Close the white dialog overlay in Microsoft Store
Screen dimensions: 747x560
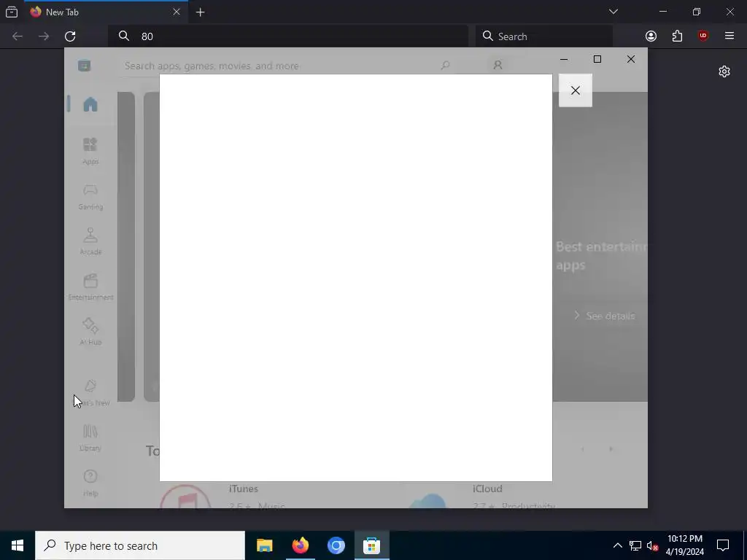575,90
